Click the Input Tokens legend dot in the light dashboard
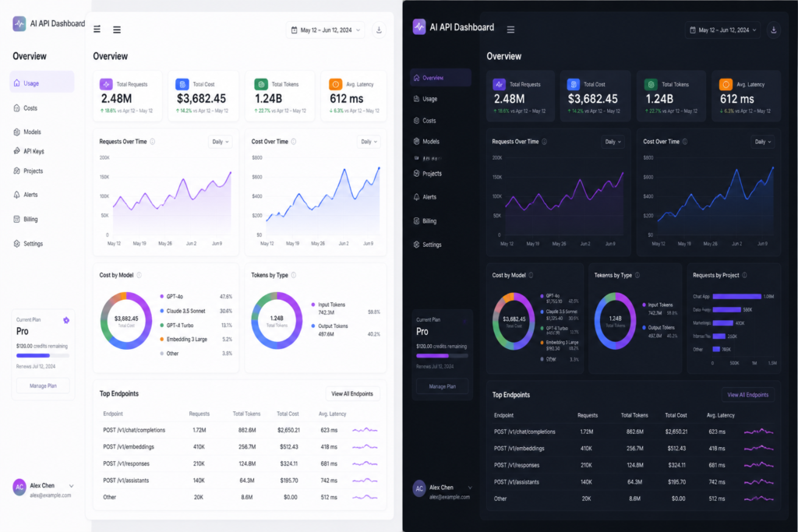The width and height of the screenshot is (798, 532). click(313, 305)
